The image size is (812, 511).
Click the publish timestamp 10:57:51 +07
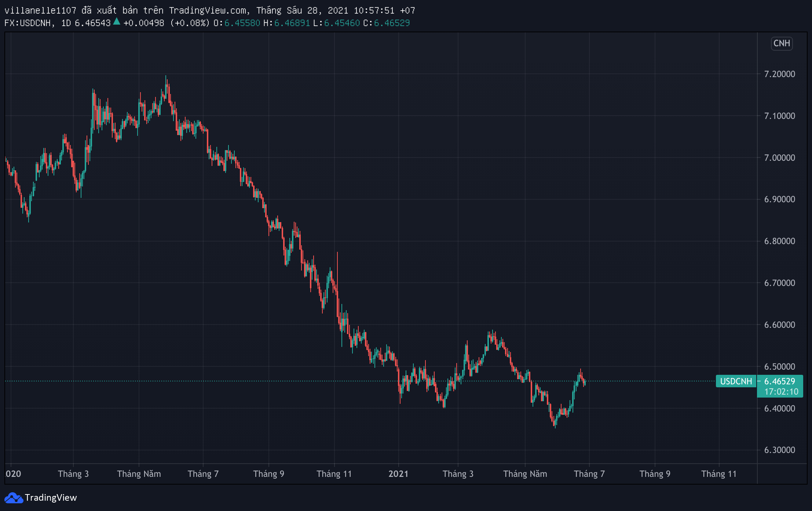tap(384, 11)
